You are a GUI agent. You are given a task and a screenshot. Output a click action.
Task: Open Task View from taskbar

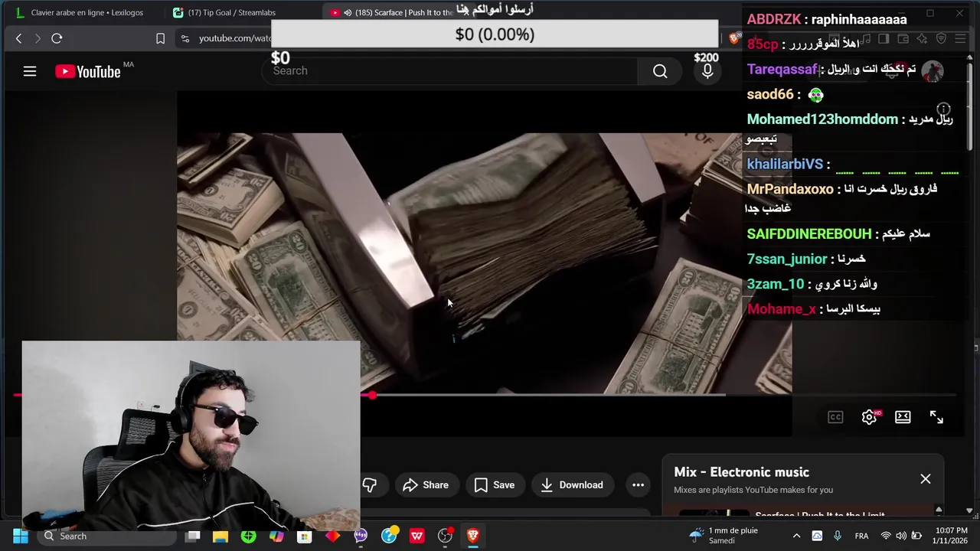tap(193, 536)
